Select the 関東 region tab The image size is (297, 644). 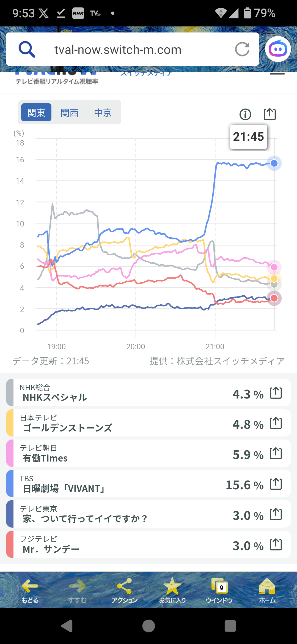(x=36, y=112)
